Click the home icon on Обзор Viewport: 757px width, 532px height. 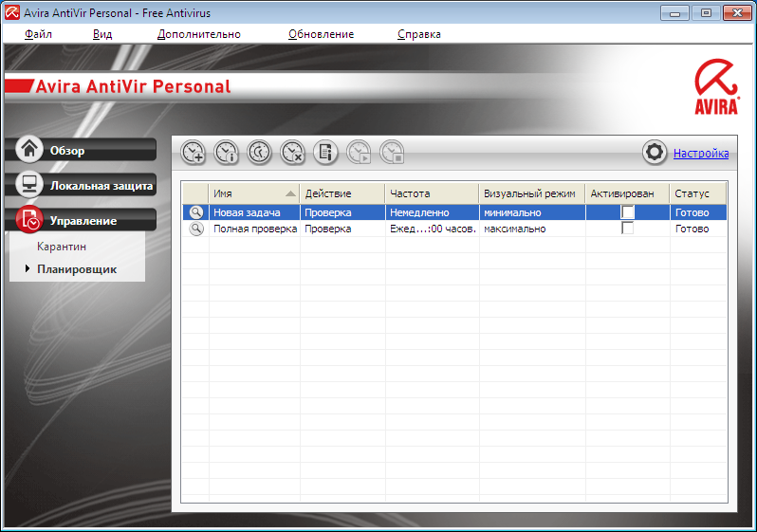click(29, 149)
